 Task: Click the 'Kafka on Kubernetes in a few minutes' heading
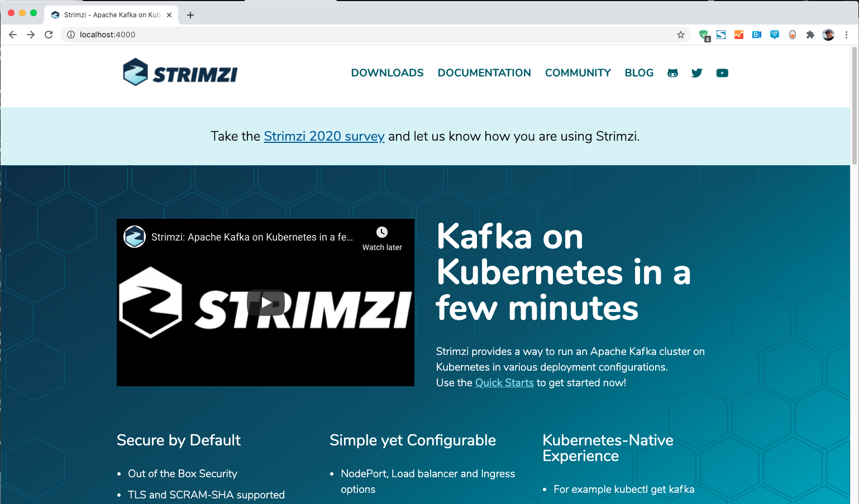[564, 272]
